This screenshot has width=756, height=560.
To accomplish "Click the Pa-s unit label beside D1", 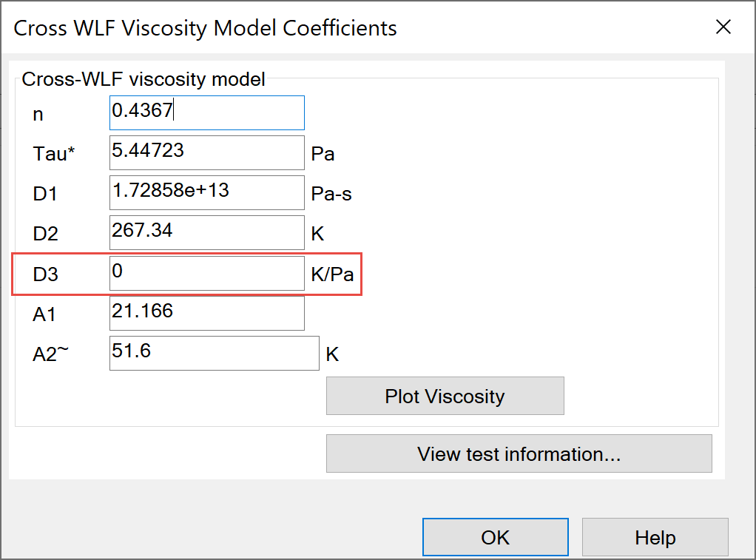I will 331,194.
